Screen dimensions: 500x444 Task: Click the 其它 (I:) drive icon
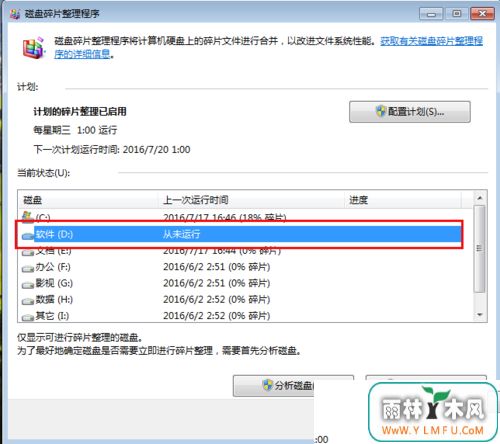tap(28, 317)
